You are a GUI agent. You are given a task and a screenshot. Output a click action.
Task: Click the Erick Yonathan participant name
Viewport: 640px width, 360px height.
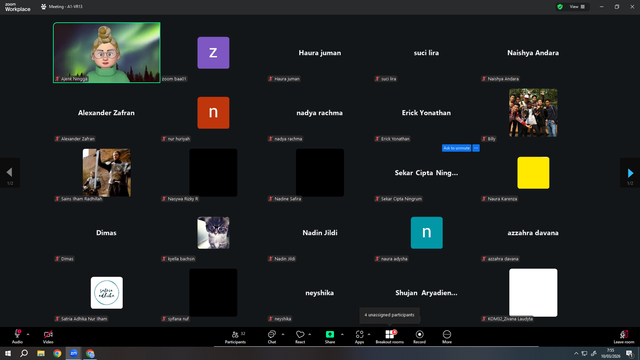(x=427, y=113)
